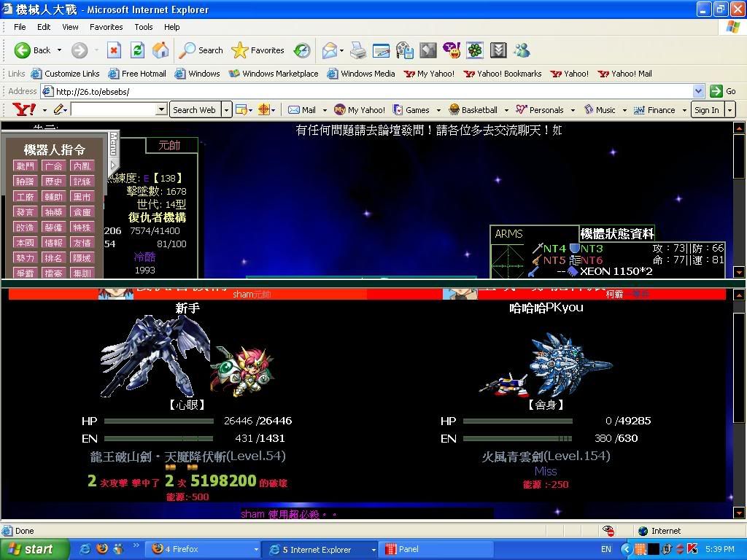Viewport: 747px width, 560px height.
Task: Click the 情報 command button
Action: pyautogui.click(x=53, y=242)
